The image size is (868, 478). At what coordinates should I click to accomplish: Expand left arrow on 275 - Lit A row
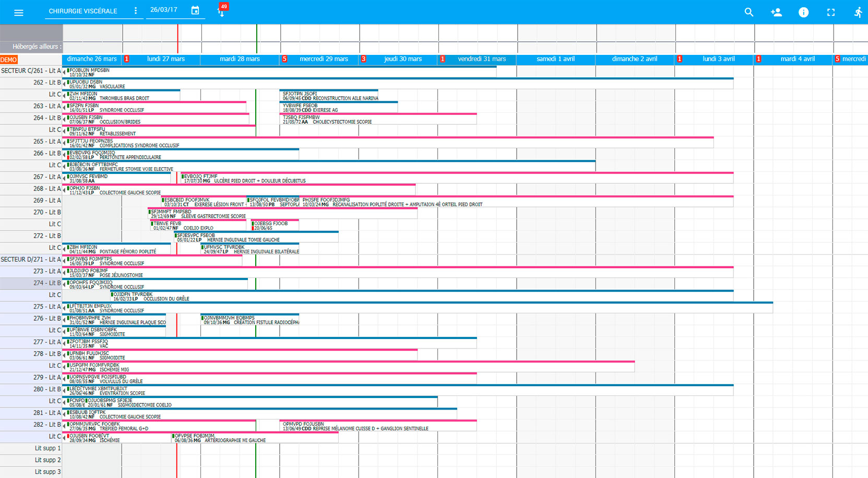click(64, 308)
